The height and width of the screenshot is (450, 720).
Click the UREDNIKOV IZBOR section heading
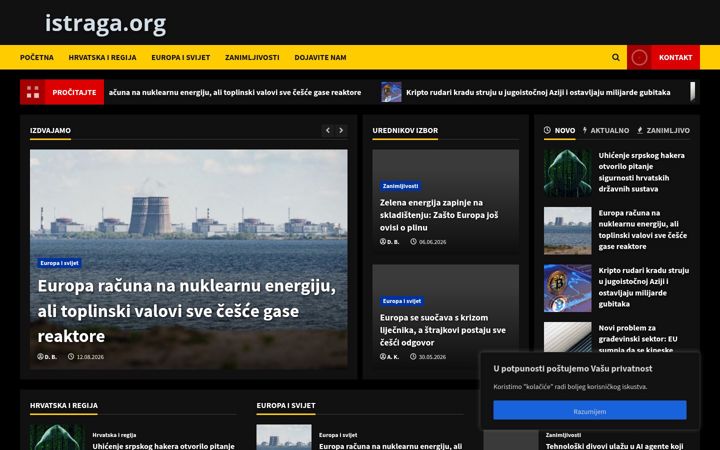coord(405,130)
